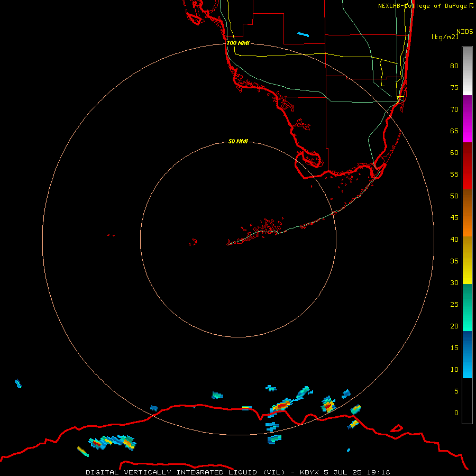Select the magenta-purple segment of the color bar
The image size is (476, 476).
pyautogui.click(x=467, y=118)
